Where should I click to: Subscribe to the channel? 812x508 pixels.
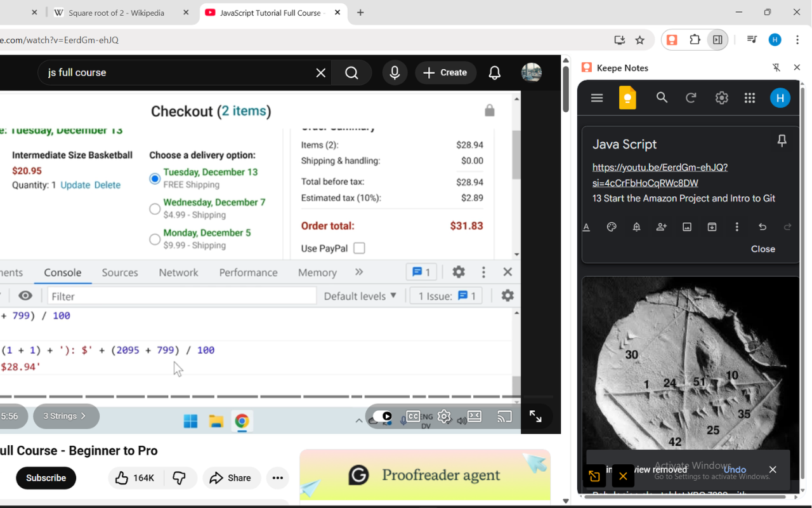[x=46, y=478]
